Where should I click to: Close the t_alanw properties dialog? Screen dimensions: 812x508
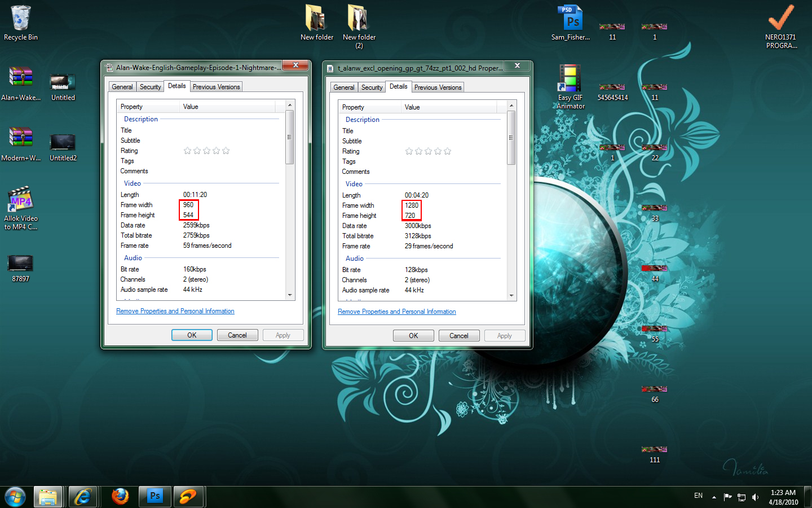click(517, 65)
